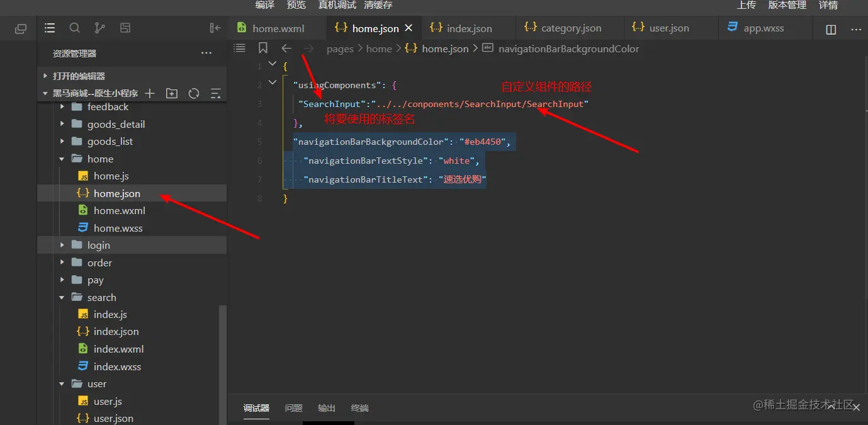Open the layout panel icon in sidebar header
868x425 pixels.
coord(125,28)
